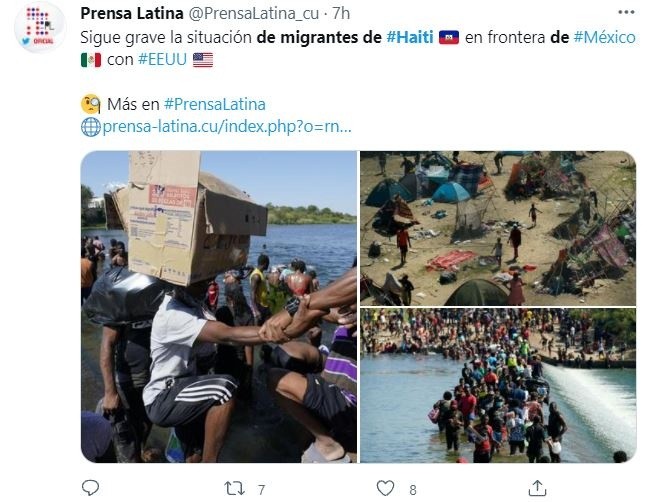
Task: Open the share upload icon
Action: (537, 488)
